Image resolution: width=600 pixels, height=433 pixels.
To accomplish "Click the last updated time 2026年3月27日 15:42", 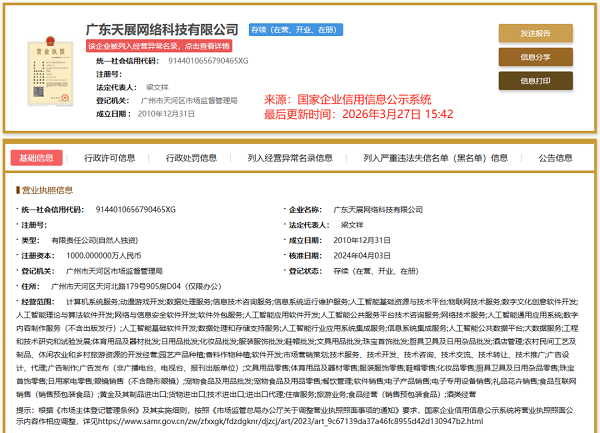I will pyautogui.click(x=398, y=114).
